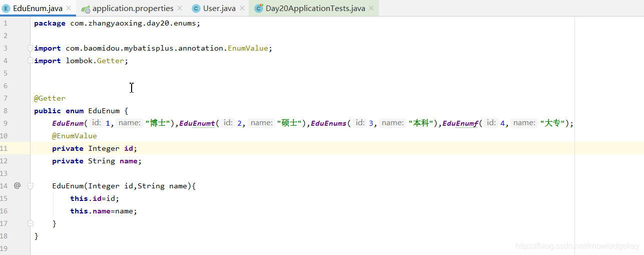Collapse the import block at line 3
The height and width of the screenshot is (255, 644).
coord(30,48)
